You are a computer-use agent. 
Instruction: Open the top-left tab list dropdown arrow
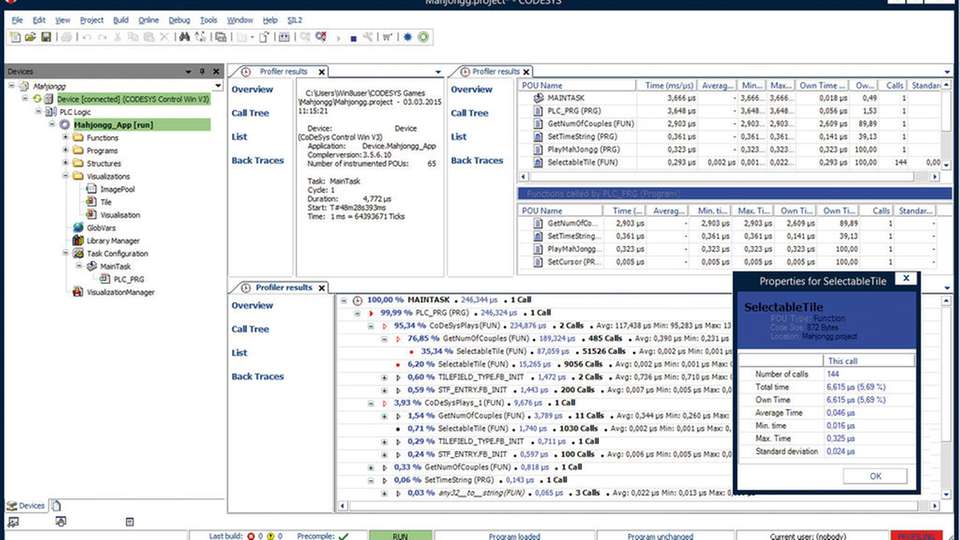coord(438,72)
